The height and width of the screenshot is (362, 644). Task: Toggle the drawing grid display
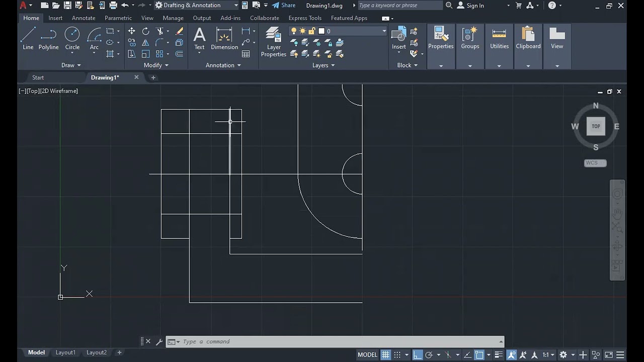pyautogui.click(x=385, y=354)
